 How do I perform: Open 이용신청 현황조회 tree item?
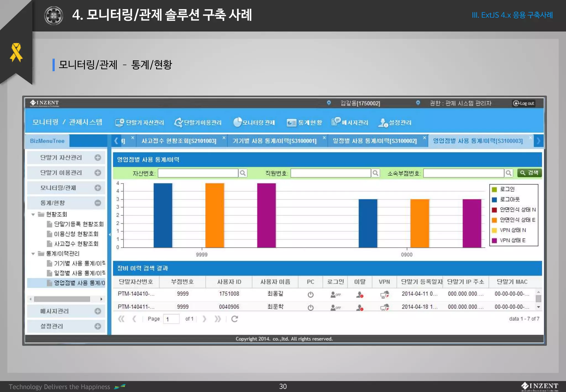(x=76, y=234)
